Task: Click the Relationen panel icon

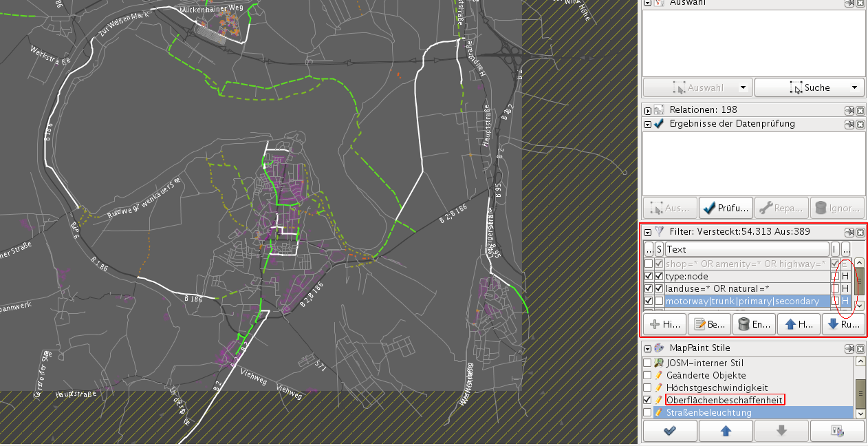Action: 659,110
